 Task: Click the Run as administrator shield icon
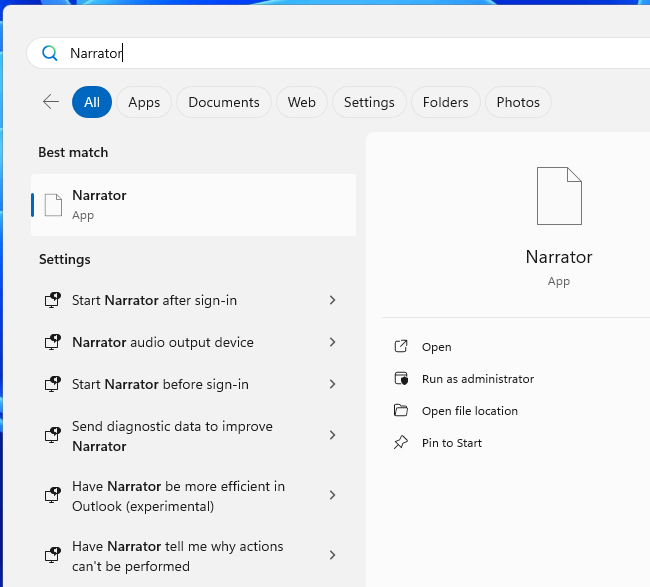coord(400,378)
